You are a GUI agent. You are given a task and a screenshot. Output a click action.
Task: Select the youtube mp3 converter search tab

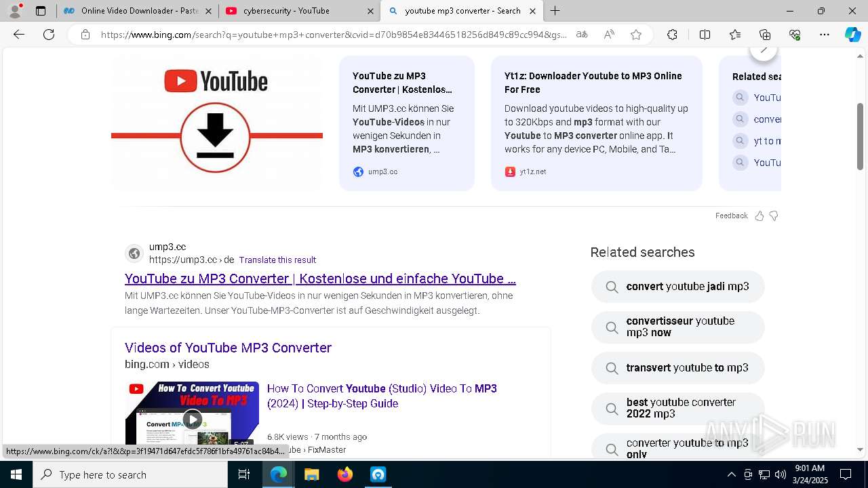tap(462, 11)
